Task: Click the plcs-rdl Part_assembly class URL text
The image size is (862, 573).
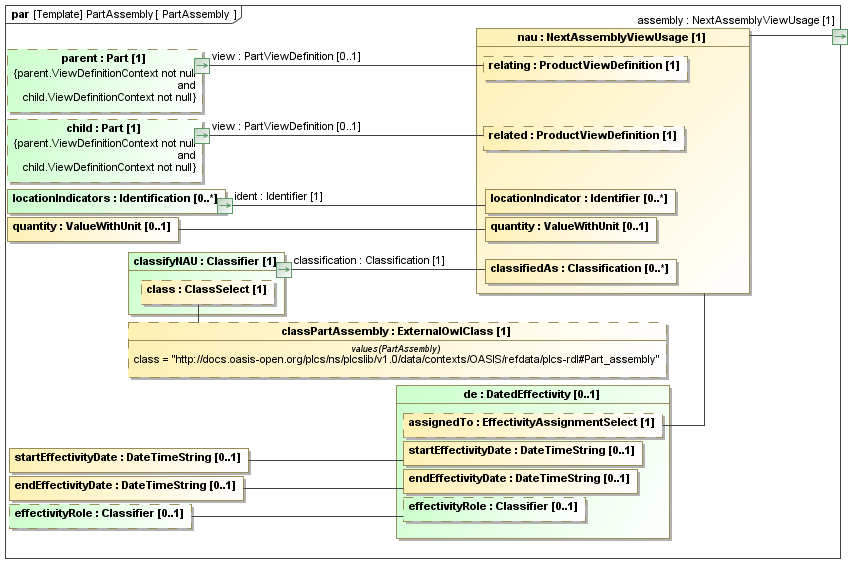Action: pyautogui.click(x=396, y=359)
